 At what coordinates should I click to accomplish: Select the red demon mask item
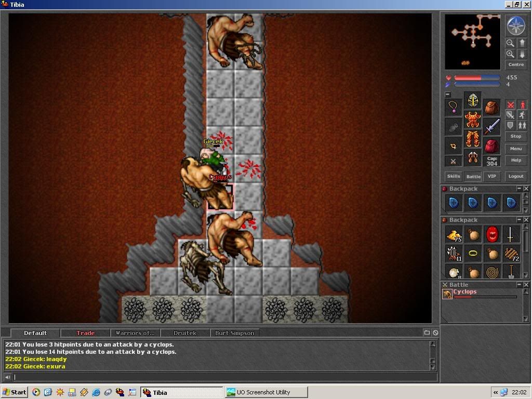493,234
